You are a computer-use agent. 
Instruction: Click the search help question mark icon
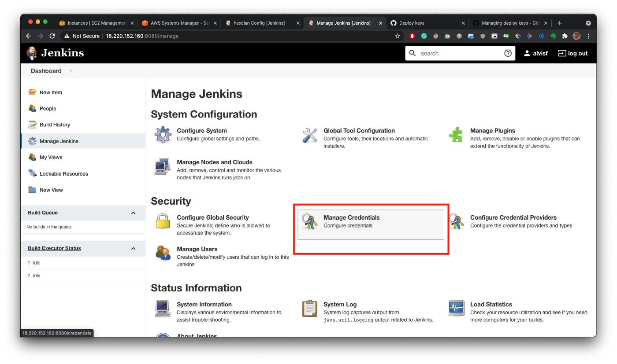point(508,53)
